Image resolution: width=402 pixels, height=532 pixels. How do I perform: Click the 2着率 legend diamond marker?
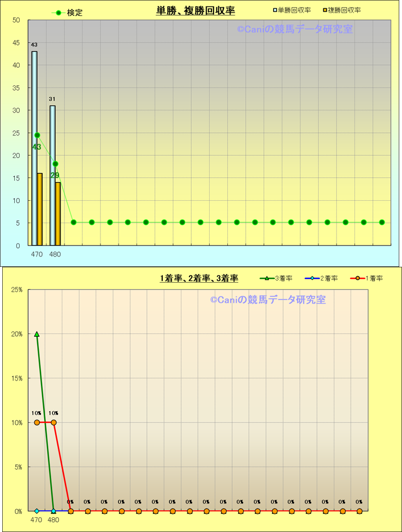pos(310,278)
